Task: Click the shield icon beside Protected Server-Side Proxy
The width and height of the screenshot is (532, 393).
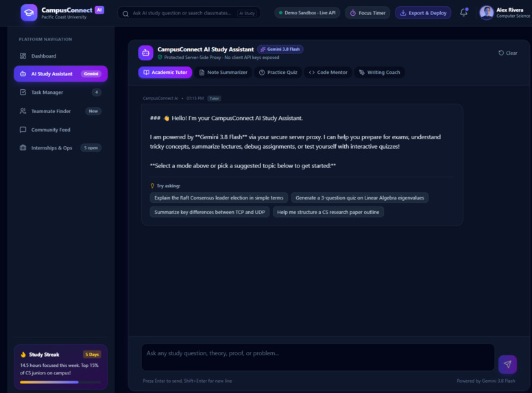Action: coord(160,58)
